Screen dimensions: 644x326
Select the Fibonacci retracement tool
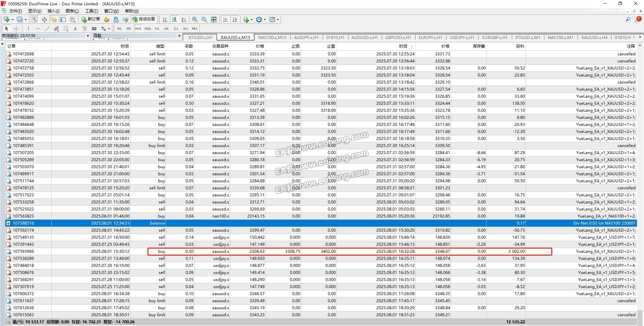click(x=66, y=29)
